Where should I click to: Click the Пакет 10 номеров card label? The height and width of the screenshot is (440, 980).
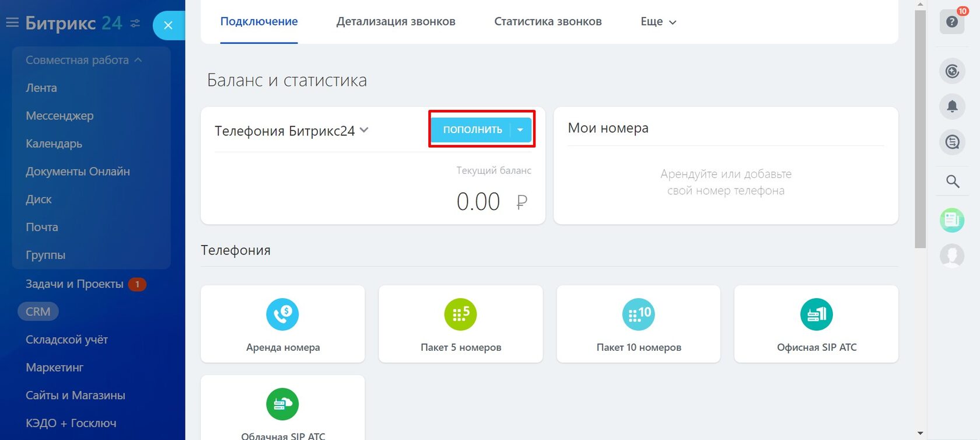tap(639, 347)
